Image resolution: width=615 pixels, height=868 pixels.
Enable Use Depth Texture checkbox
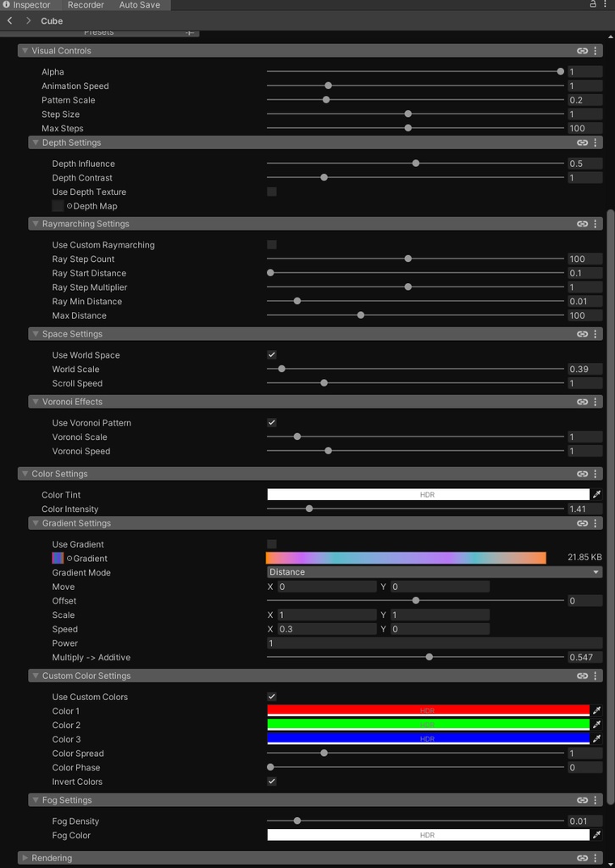point(272,192)
